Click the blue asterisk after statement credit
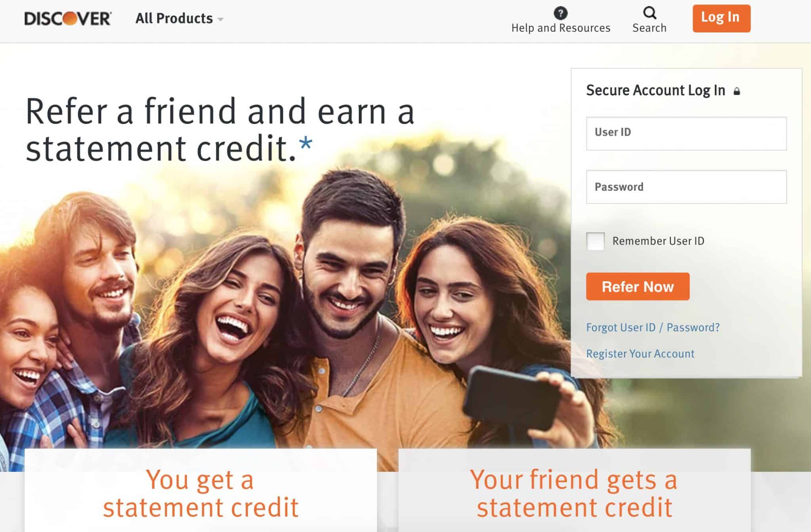 306,143
